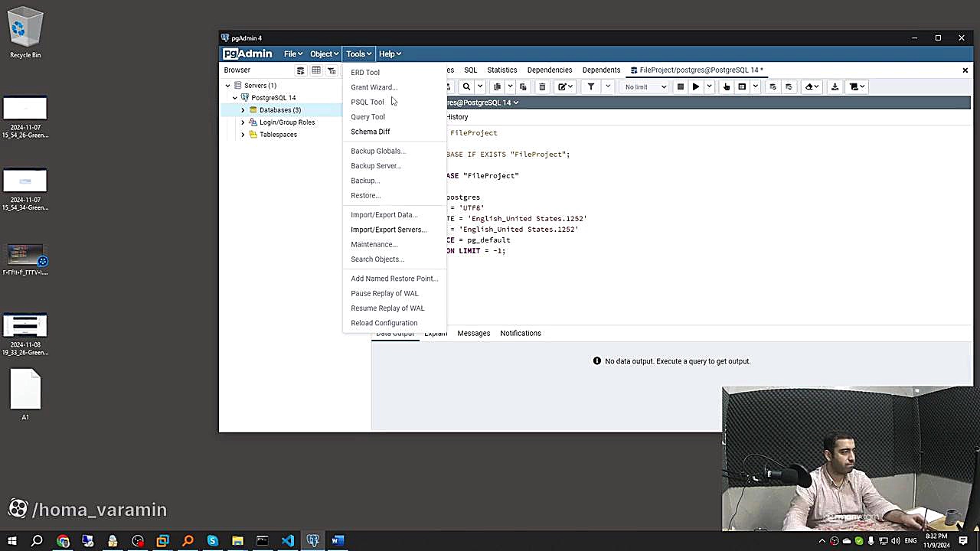Open the No limit rows dropdown
Image resolution: width=980 pixels, height=551 pixels.
(x=645, y=86)
